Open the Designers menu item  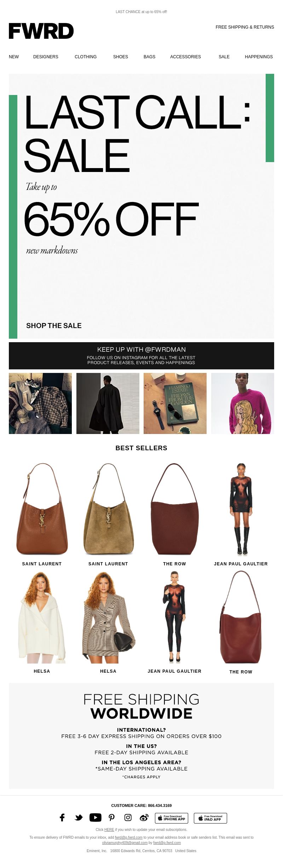46,57
